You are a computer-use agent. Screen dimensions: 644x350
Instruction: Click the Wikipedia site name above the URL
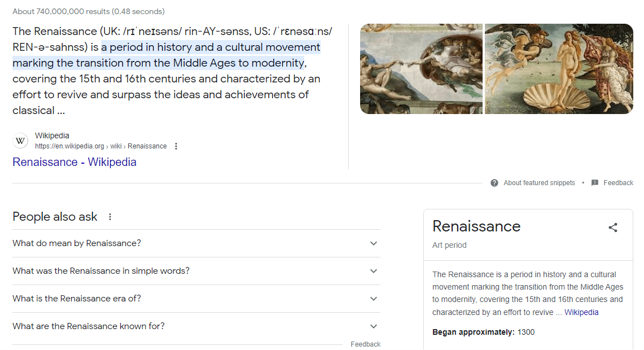click(x=52, y=135)
